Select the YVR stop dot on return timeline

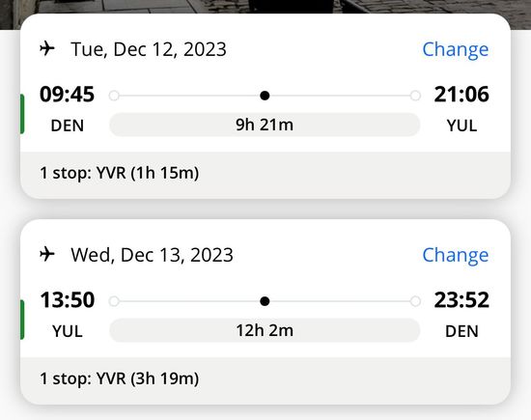(x=265, y=301)
